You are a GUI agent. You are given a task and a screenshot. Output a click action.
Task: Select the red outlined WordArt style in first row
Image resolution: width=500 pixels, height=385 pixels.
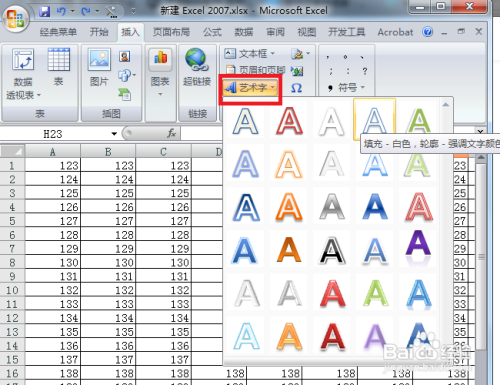click(289, 121)
